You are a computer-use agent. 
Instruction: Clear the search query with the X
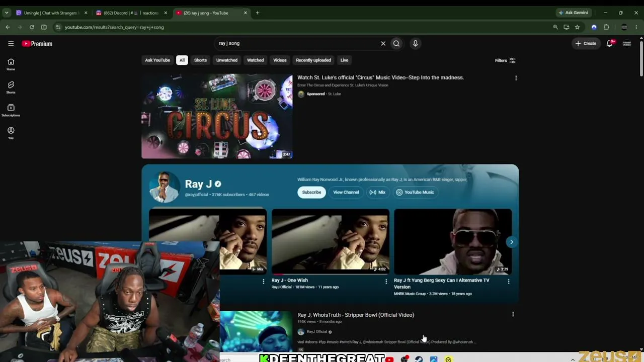click(x=383, y=43)
